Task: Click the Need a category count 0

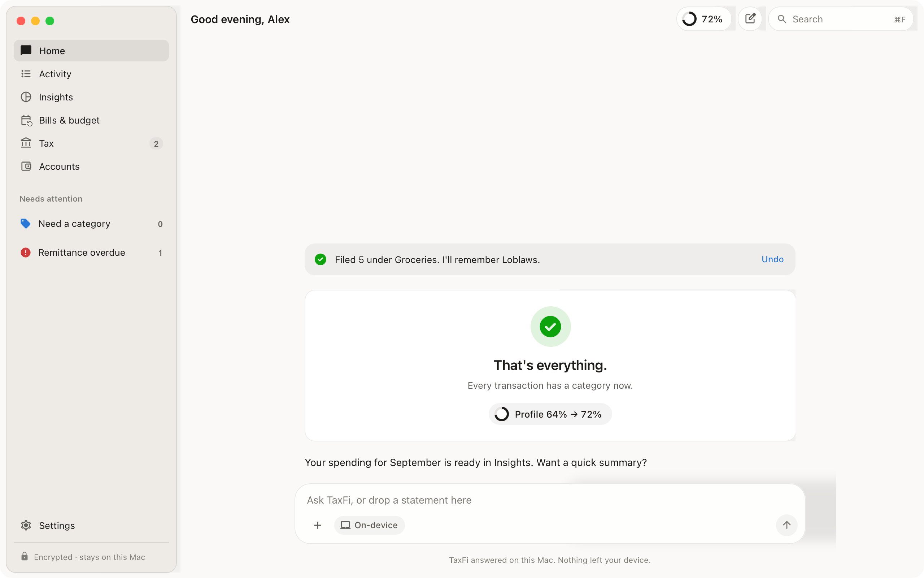Action: pyautogui.click(x=160, y=224)
